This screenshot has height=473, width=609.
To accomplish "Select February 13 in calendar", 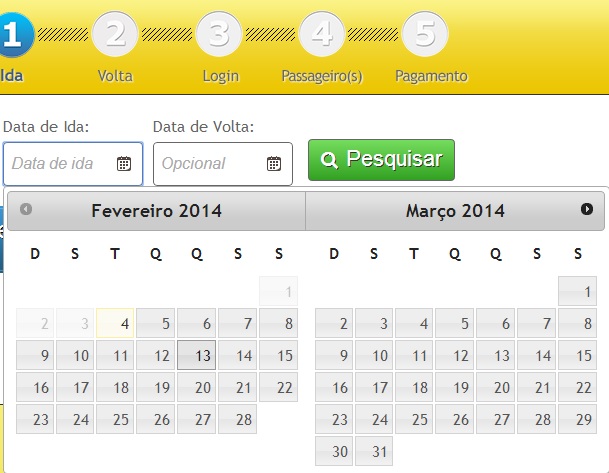I will click(x=196, y=355).
